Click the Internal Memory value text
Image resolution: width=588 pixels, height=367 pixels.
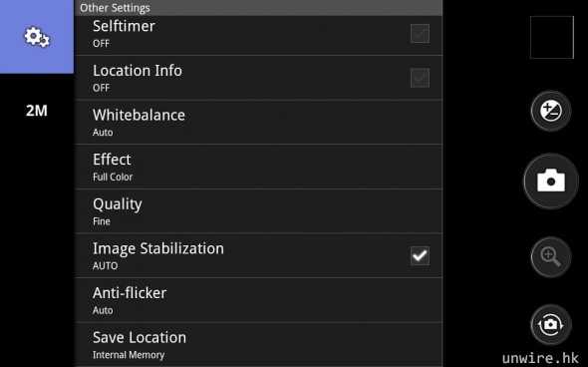click(x=129, y=355)
